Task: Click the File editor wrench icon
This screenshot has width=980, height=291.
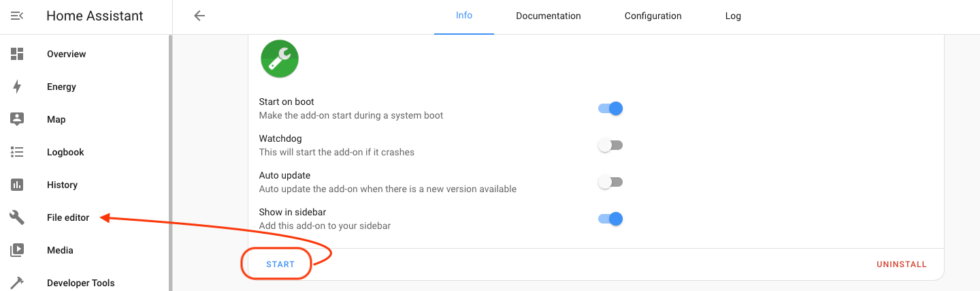Action: [17, 217]
